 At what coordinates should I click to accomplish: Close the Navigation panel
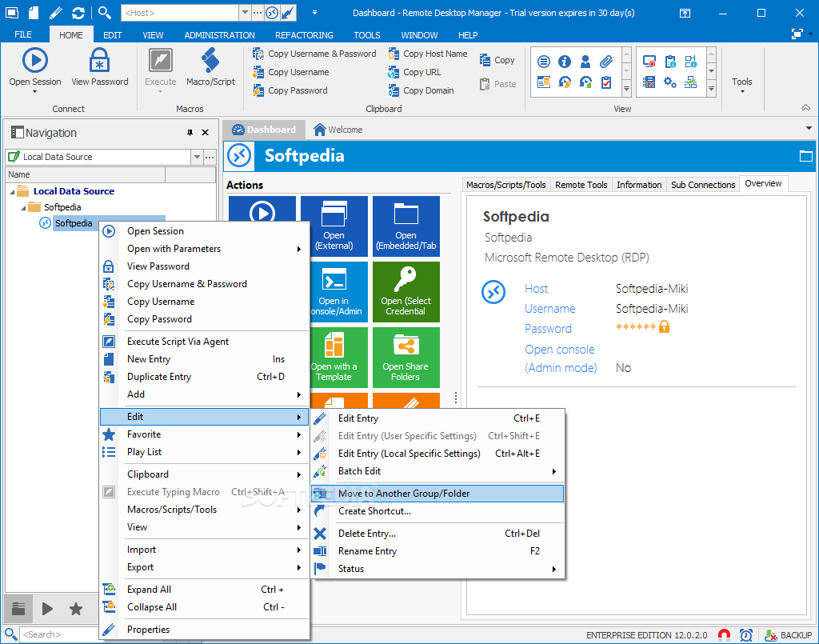click(206, 133)
